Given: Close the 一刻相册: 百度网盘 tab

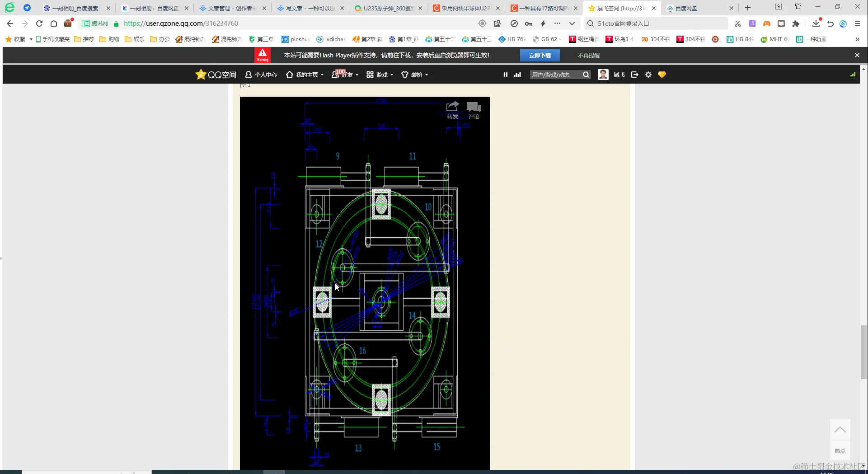Looking at the screenshot, I should point(186,8).
